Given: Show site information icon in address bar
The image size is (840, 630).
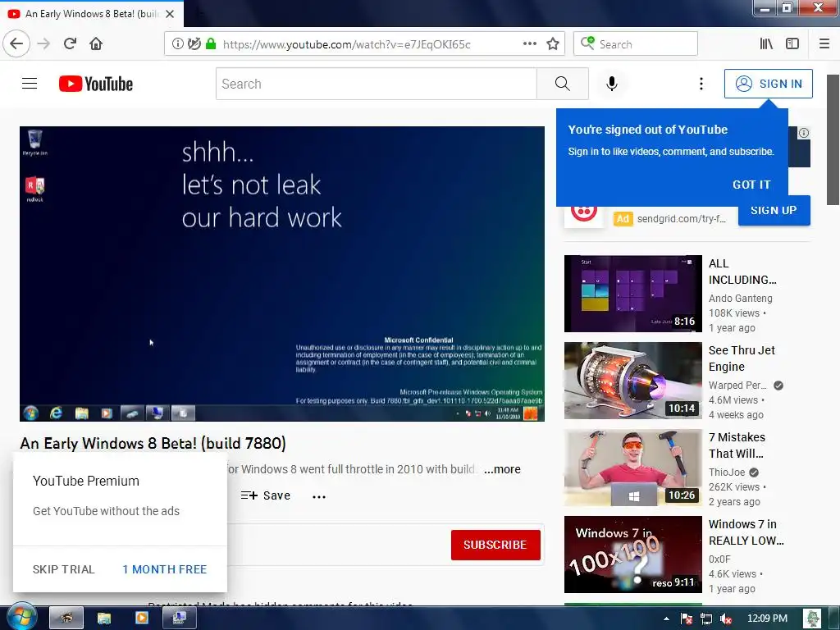Looking at the screenshot, I should click(x=177, y=44).
